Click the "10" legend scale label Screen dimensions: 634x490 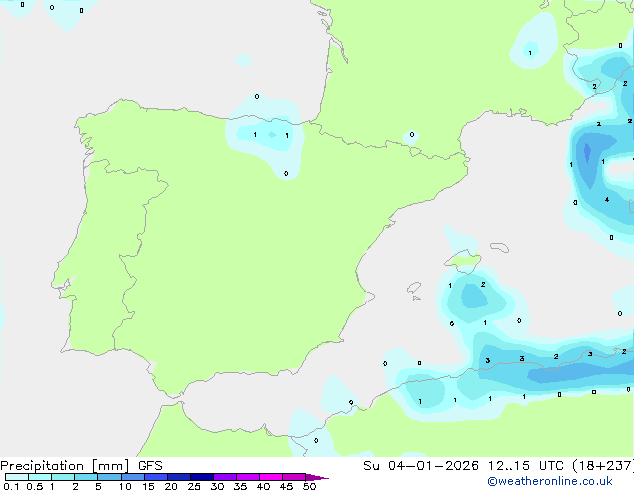(125, 486)
